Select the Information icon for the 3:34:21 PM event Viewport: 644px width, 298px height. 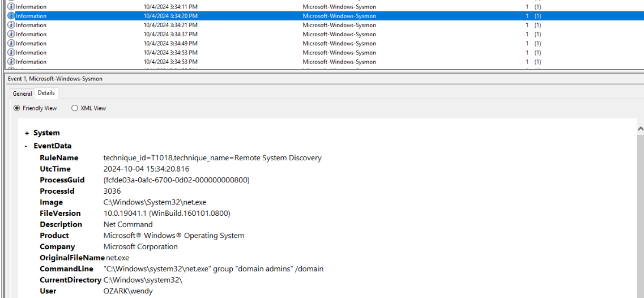[x=11, y=25]
